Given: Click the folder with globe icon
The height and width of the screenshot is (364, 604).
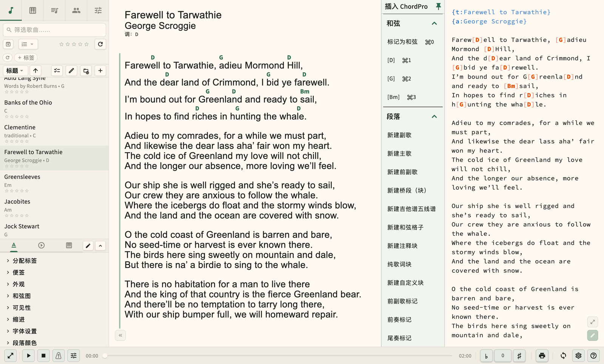Looking at the screenshot, I should point(86,71).
